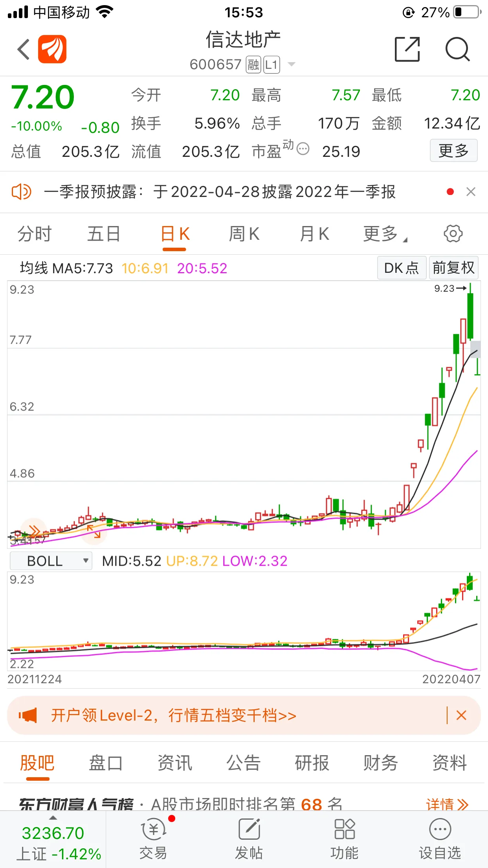
Task: Click the 更多 quote details button
Action: [453, 150]
